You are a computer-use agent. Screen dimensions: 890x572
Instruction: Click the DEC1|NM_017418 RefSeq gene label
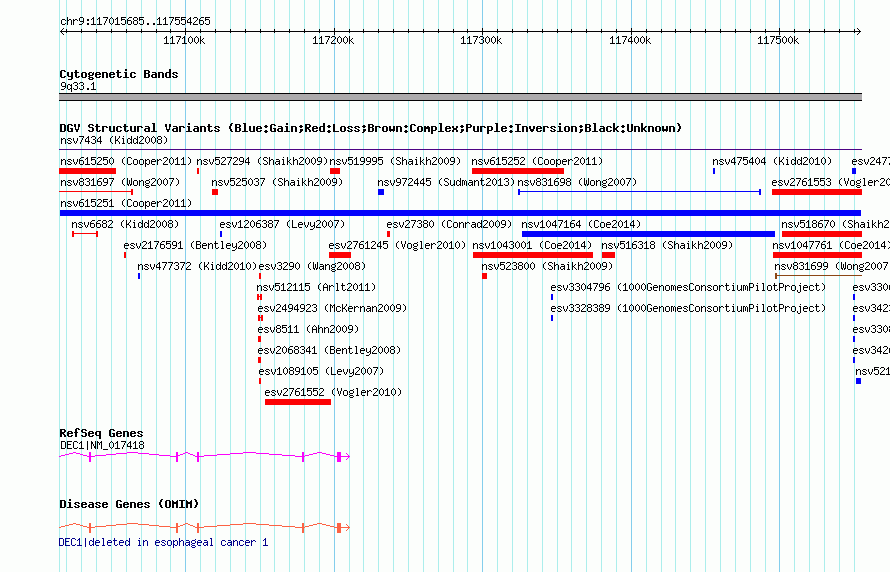[x=102, y=445]
